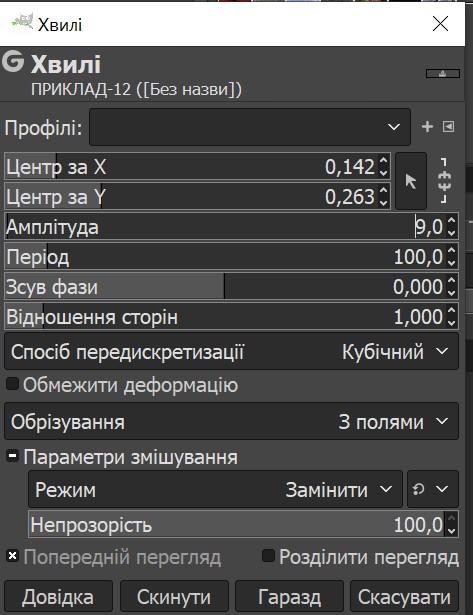Screen dimensions: 473x615
Task: Click the Скинути button
Action: [x=174, y=597]
